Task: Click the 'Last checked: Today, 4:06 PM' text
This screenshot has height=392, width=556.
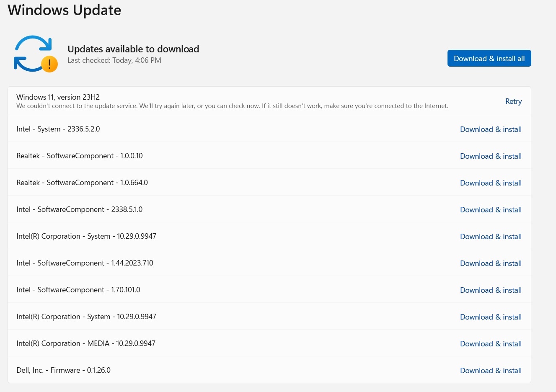Action: (114, 60)
